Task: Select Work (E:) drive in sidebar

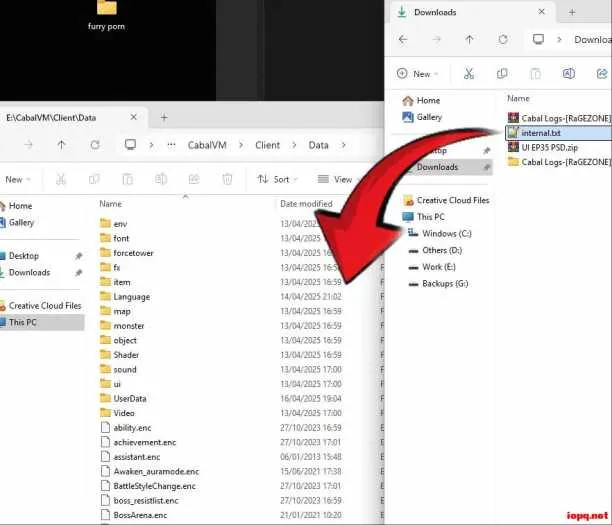Action: pos(439,267)
